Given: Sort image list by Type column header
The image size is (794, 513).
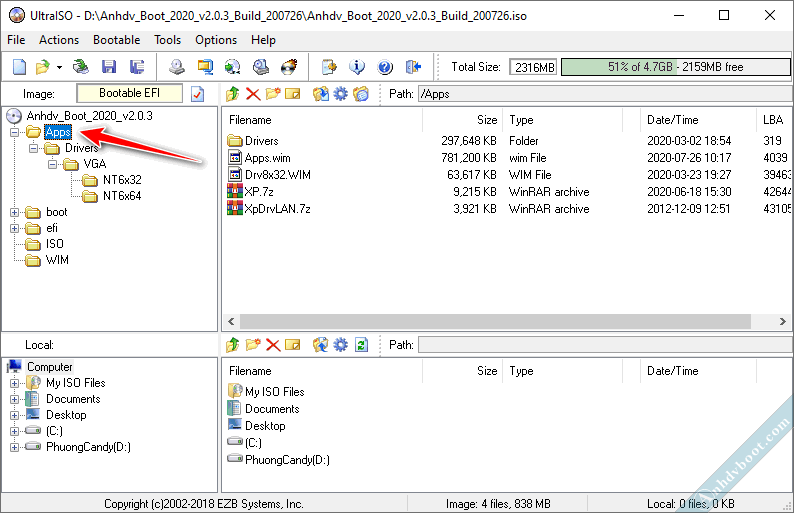Looking at the screenshot, I should coord(563,120).
